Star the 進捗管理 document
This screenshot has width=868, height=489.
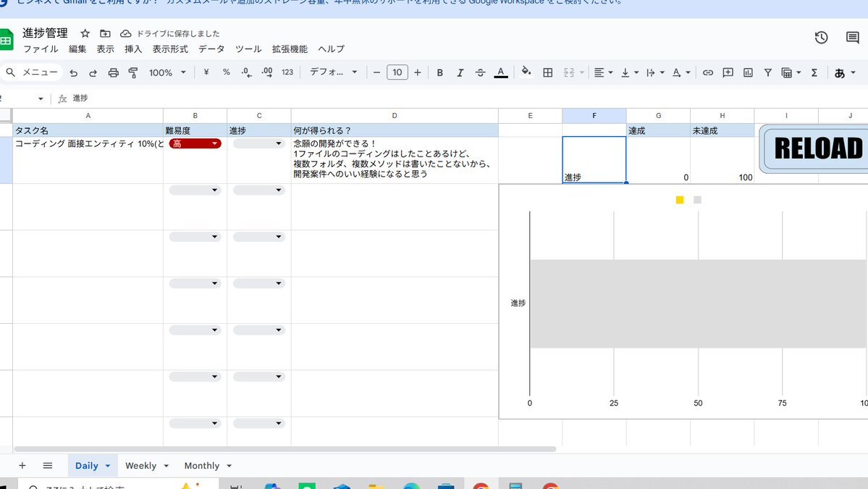pyautogui.click(x=85, y=33)
